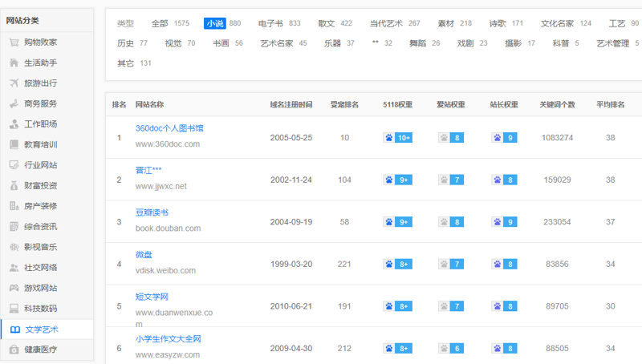Filter by 电子书 type
The height and width of the screenshot is (364, 642).
coord(270,23)
